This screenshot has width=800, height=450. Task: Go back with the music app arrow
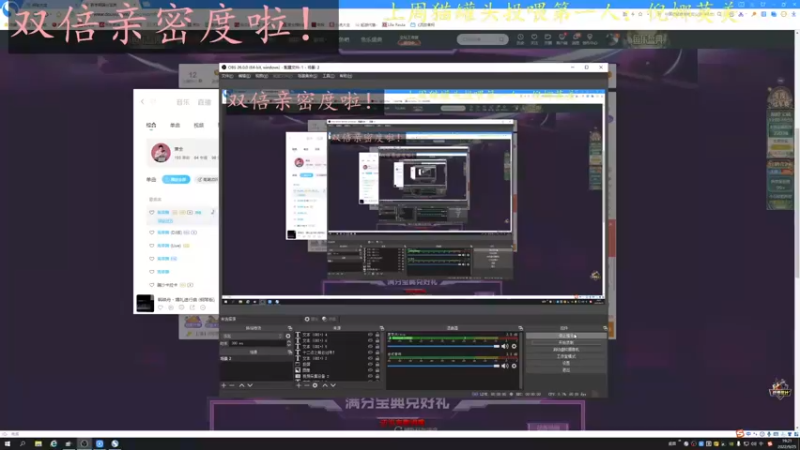[142, 102]
